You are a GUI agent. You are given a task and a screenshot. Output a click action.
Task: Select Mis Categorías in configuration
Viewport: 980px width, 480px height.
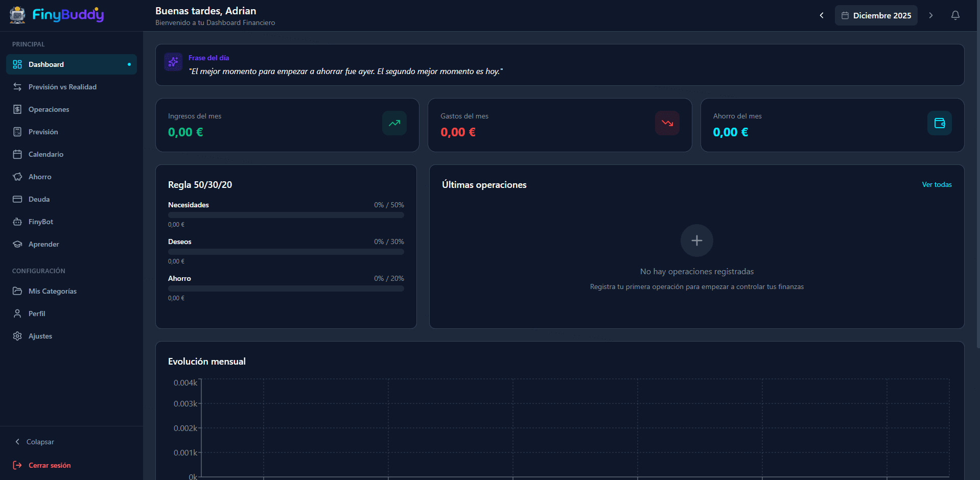pos(52,291)
